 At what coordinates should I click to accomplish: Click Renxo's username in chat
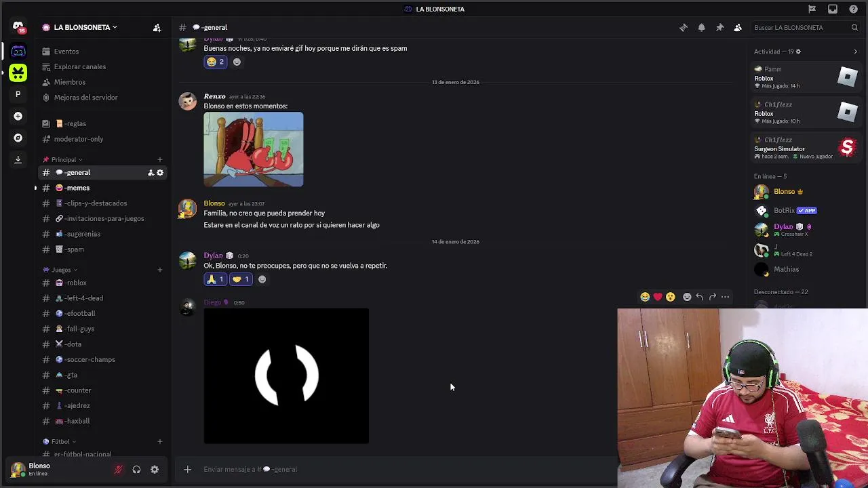[x=214, y=96]
